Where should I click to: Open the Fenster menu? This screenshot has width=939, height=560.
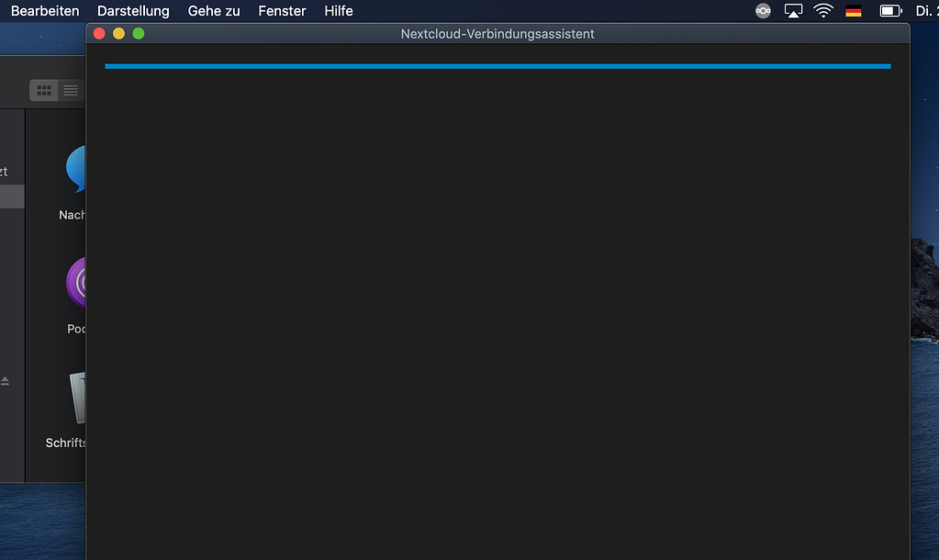[x=282, y=11]
